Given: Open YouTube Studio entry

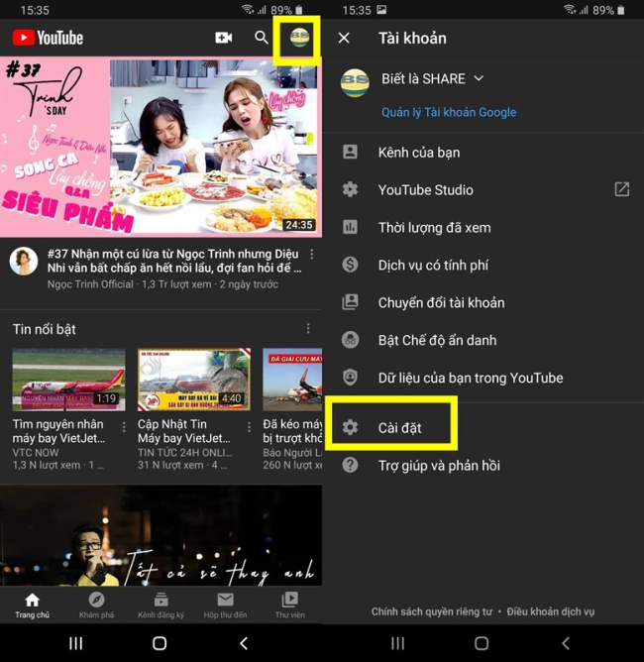Looking at the screenshot, I should (x=483, y=190).
